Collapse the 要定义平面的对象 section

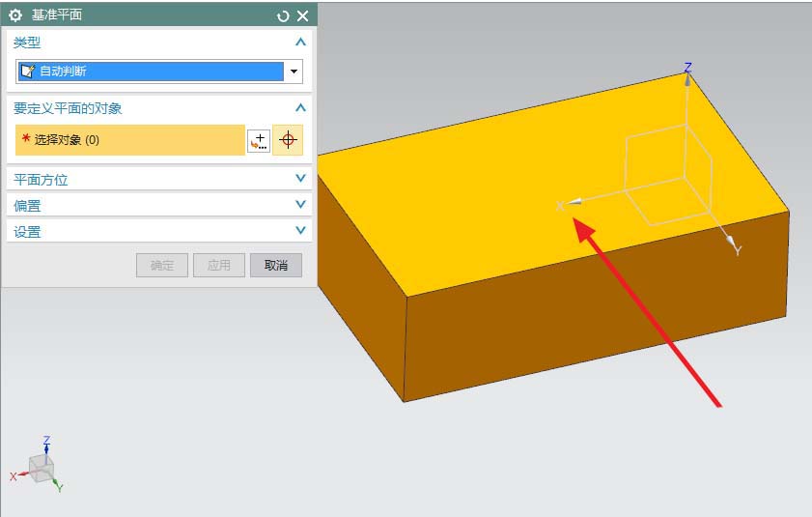coord(300,108)
